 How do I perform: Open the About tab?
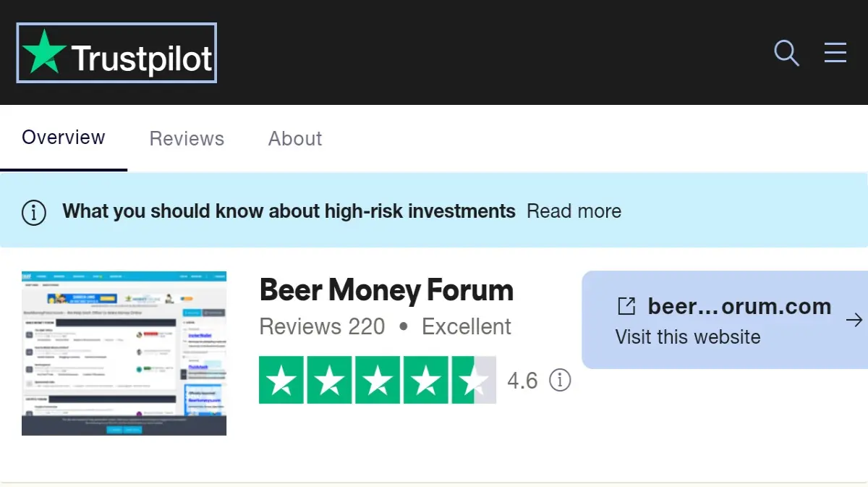tap(295, 139)
